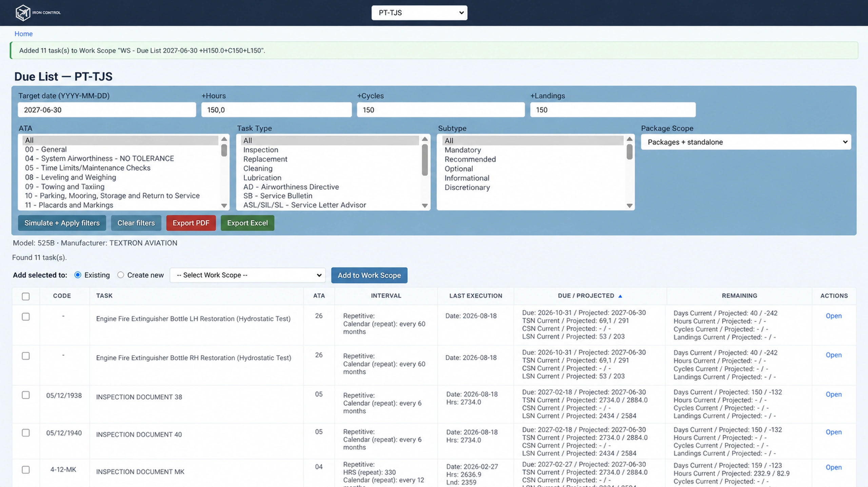Click the Clear filters button

[x=136, y=223]
